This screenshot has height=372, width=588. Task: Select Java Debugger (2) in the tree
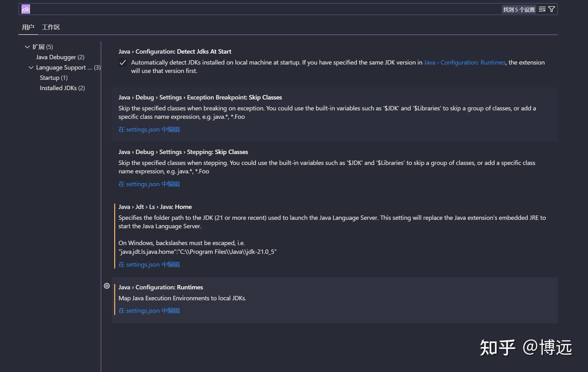pos(60,57)
